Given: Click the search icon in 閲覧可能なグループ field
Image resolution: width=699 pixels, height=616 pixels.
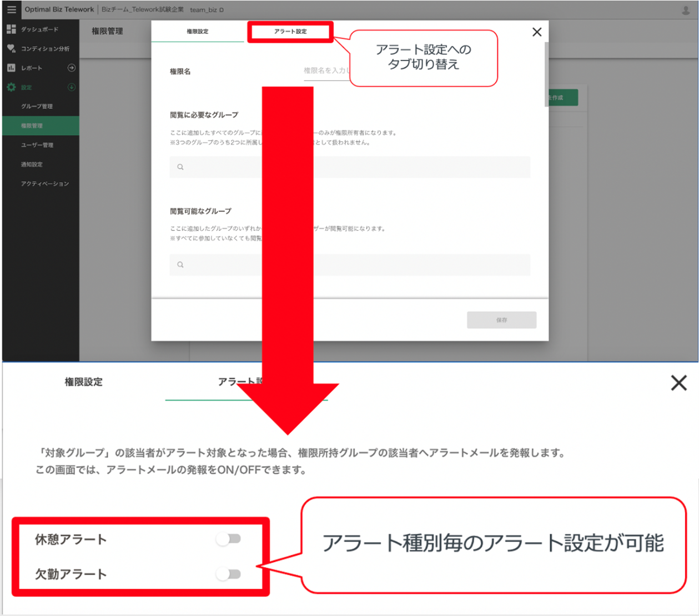Looking at the screenshot, I should click(180, 264).
